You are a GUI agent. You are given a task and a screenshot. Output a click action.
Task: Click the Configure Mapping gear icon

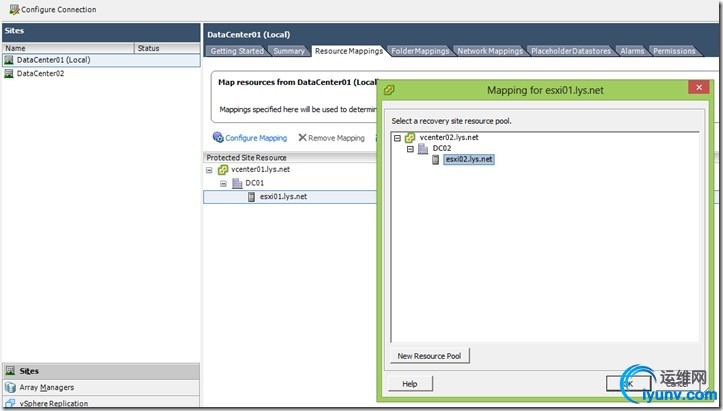pyautogui.click(x=218, y=137)
